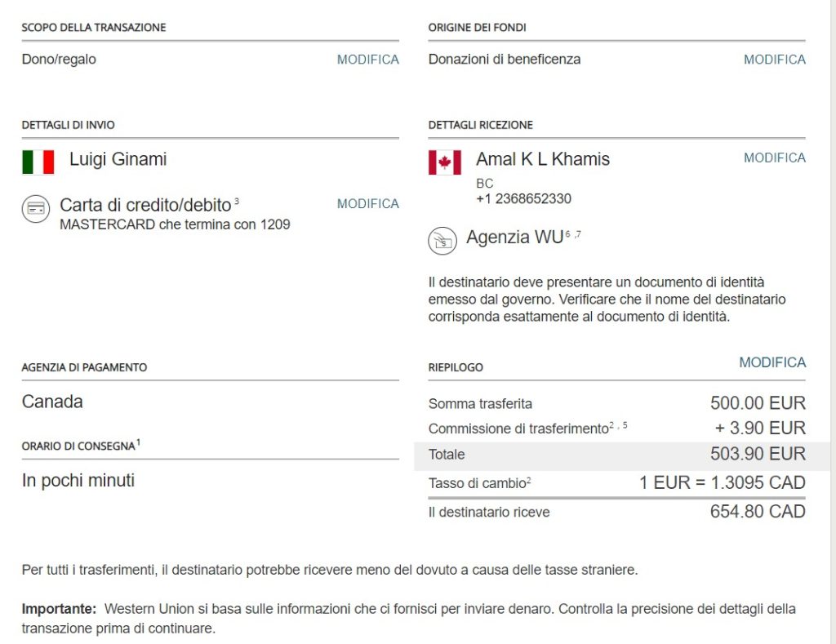This screenshot has width=836, height=644.
Task: Click the Dono/regalo purpose text
Action: tap(59, 60)
